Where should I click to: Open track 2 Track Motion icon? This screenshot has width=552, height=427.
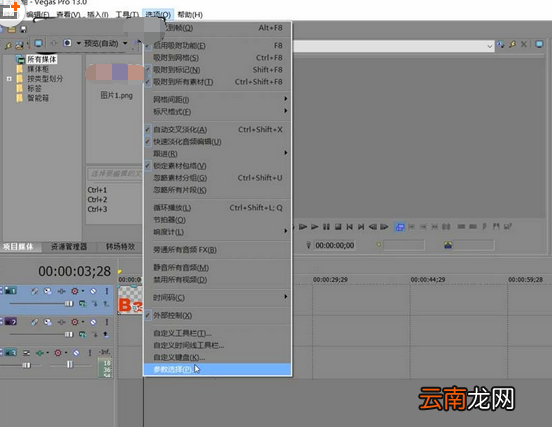[48, 322]
